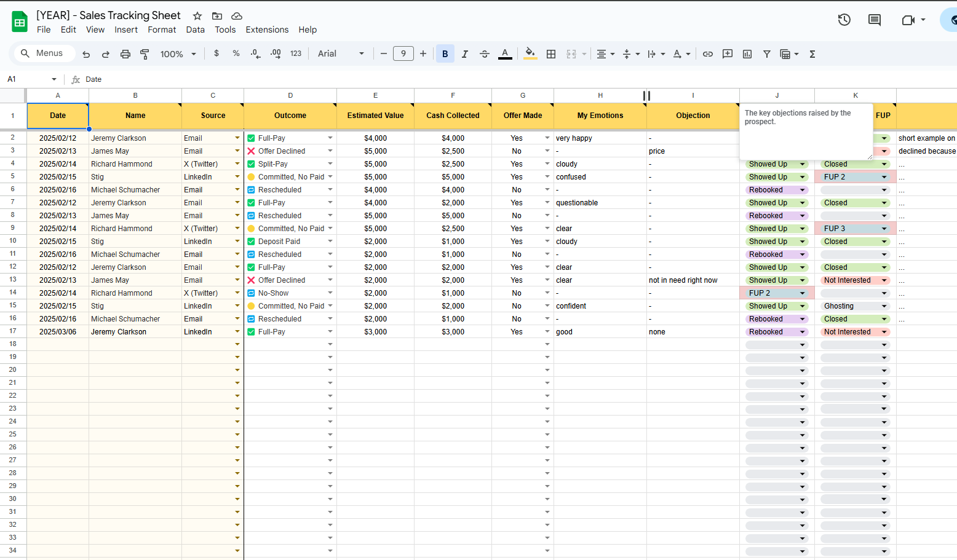
Task: Print the spreadsheet via printer icon
Action: 125,54
